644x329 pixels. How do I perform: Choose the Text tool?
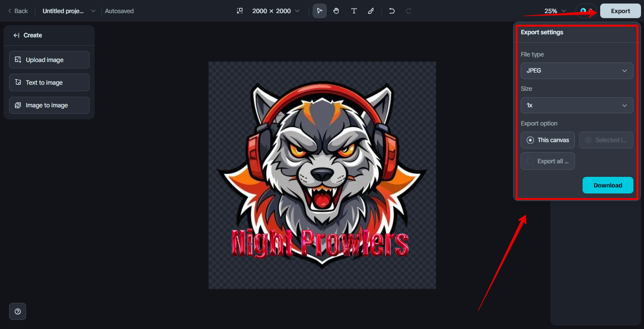[x=354, y=11]
